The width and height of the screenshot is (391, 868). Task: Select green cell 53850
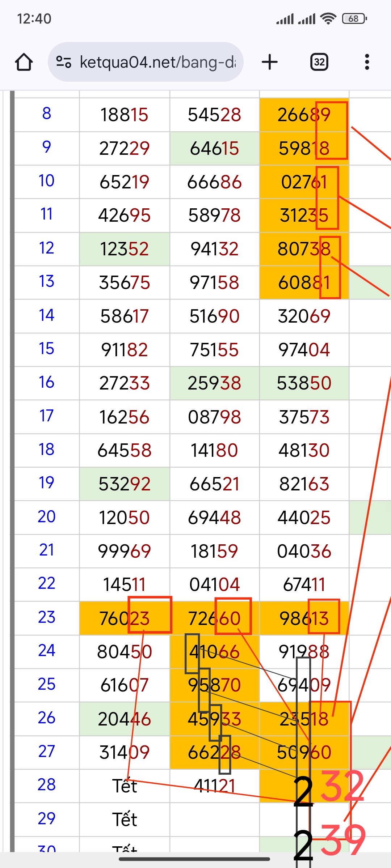point(304,383)
